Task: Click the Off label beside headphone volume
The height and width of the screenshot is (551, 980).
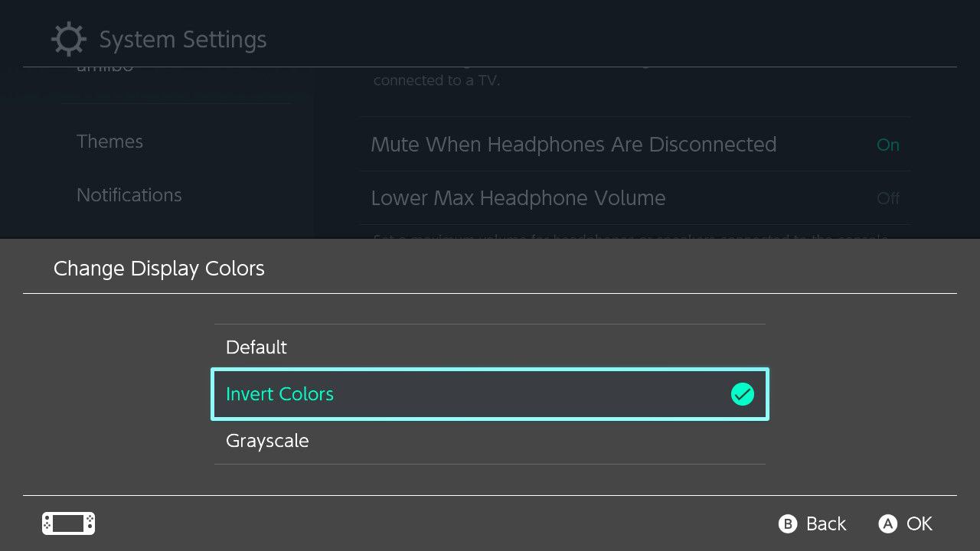Action: click(x=887, y=198)
